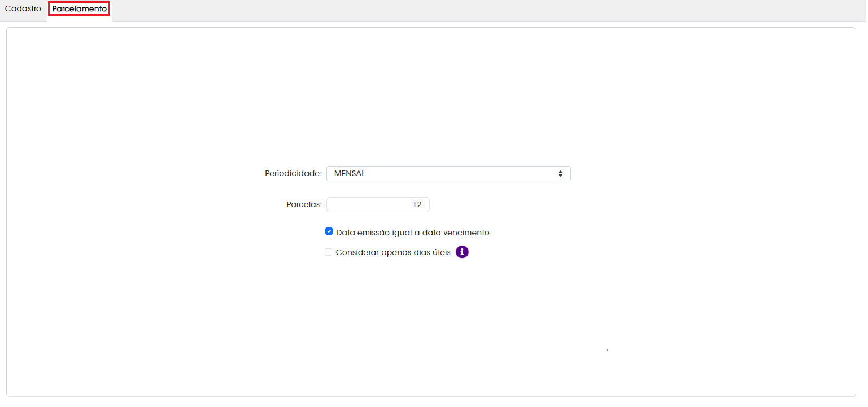Click the Períodicidade label text
The height and width of the screenshot is (407, 868).
click(x=294, y=173)
